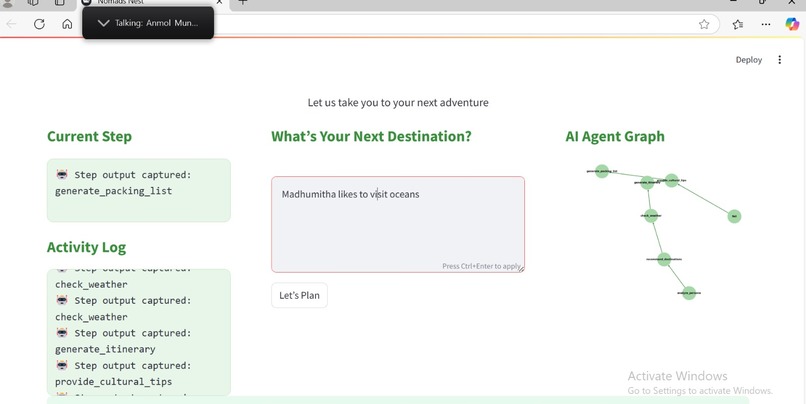The height and width of the screenshot is (404, 806).
Task: Click the generate_packing_list node in graph
Action: [x=602, y=171]
